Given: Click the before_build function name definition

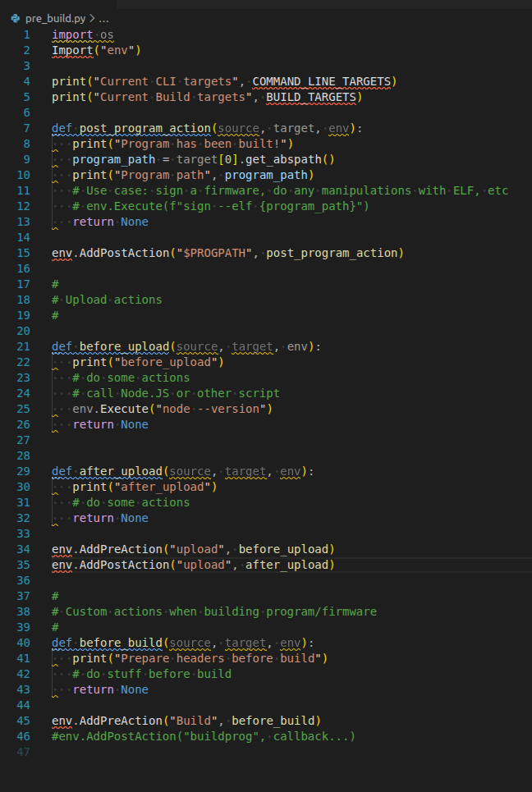Looking at the screenshot, I should [x=121, y=643].
